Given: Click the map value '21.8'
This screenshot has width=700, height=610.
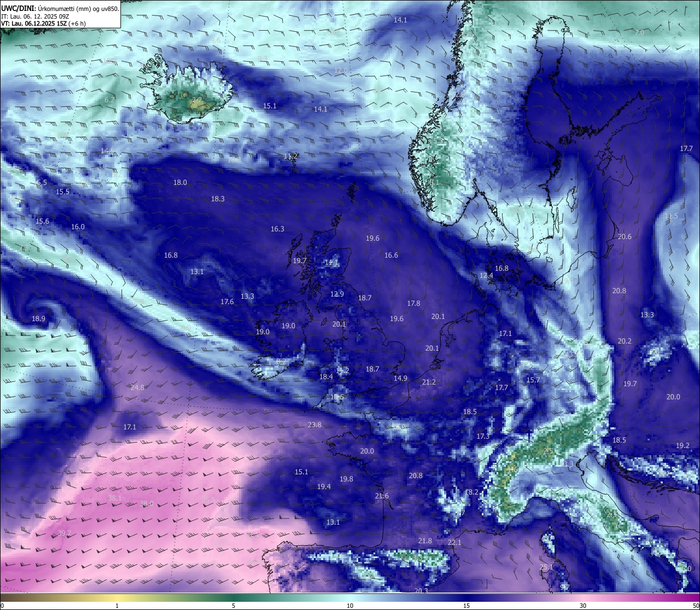Looking at the screenshot, I should 425,541.
